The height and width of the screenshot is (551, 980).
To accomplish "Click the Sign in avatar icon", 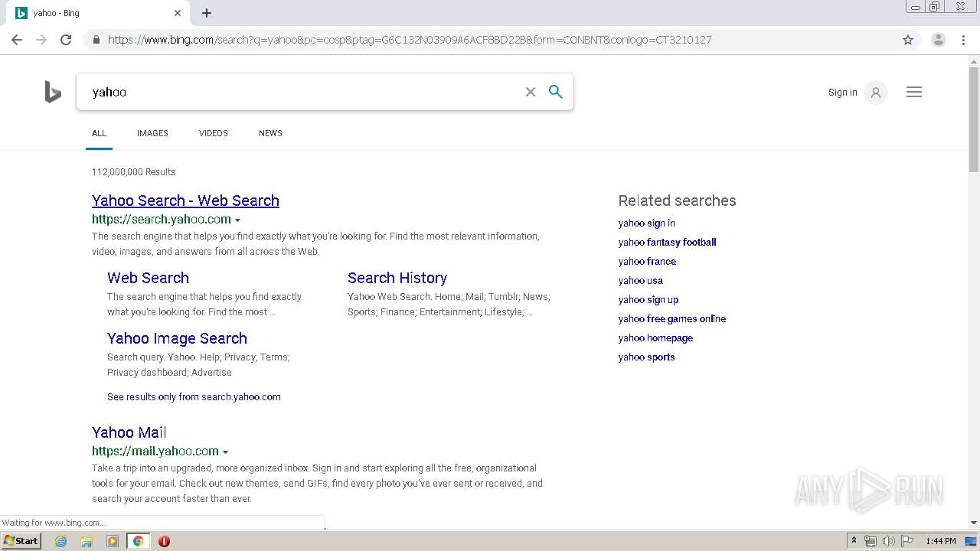I will point(875,93).
